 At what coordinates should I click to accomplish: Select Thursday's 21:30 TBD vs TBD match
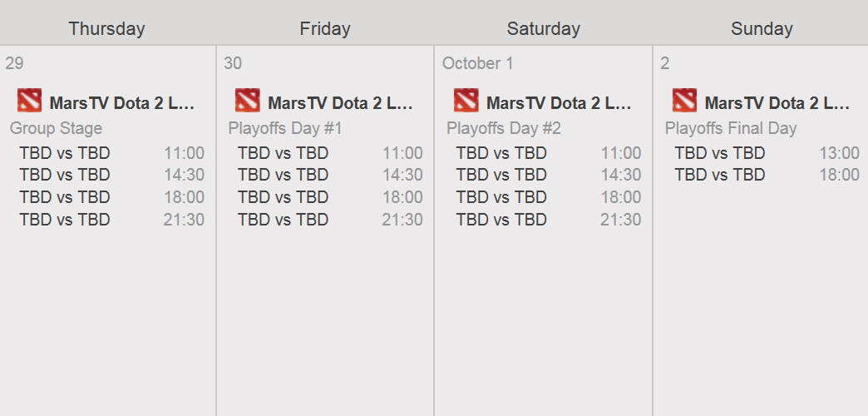click(x=111, y=220)
